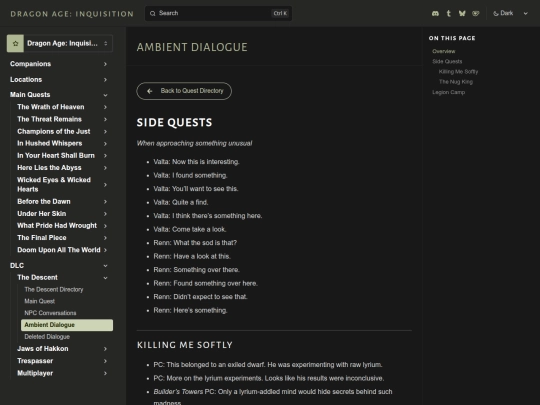The image size is (540, 405).
Task: Click the search magnifier icon
Action: click(x=153, y=13)
